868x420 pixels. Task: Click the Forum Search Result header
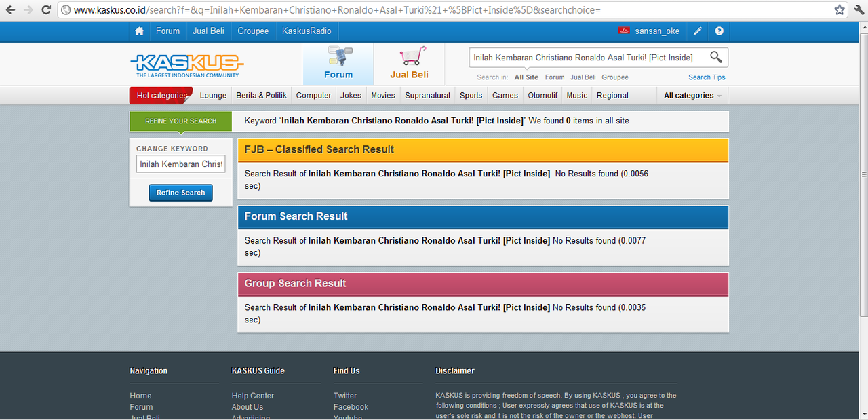pos(483,217)
